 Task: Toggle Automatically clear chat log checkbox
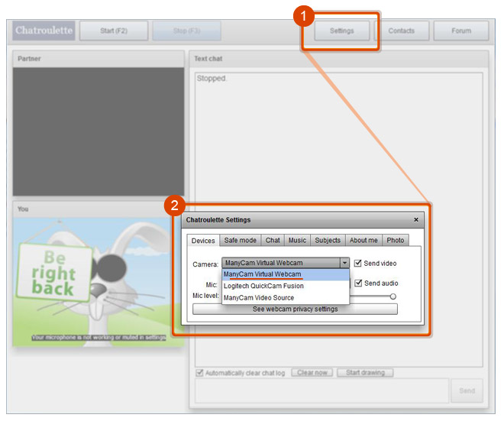click(199, 373)
